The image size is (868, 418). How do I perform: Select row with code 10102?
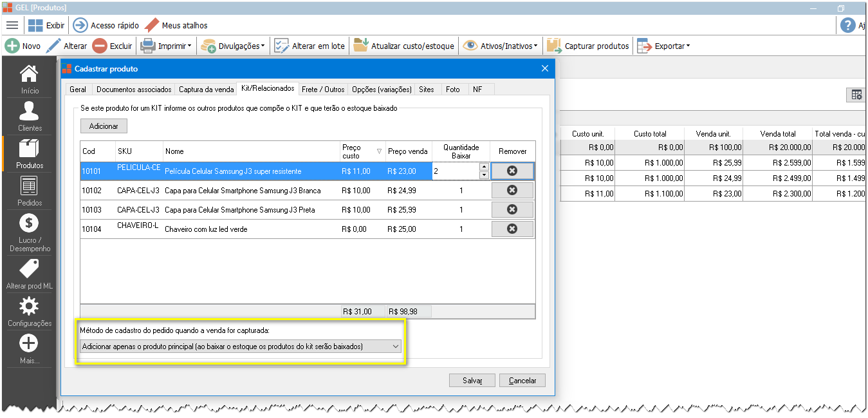point(308,191)
